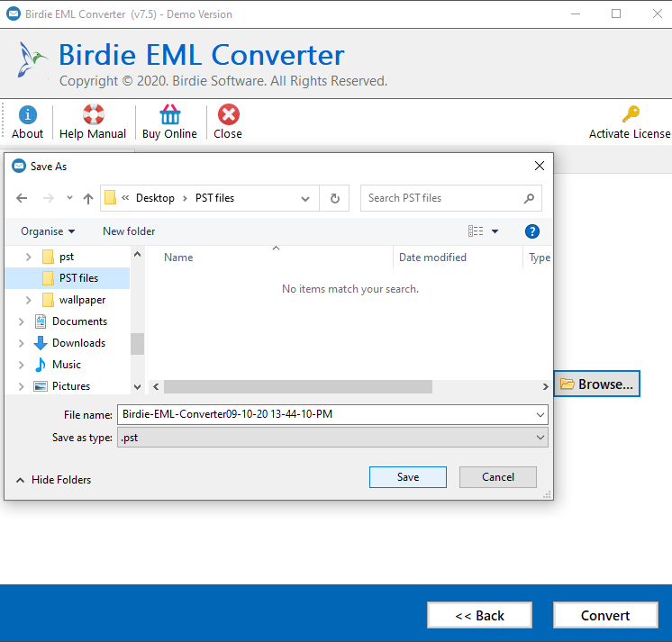Change the view layout icon
The height and width of the screenshot is (642, 672).
coord(476,231)
